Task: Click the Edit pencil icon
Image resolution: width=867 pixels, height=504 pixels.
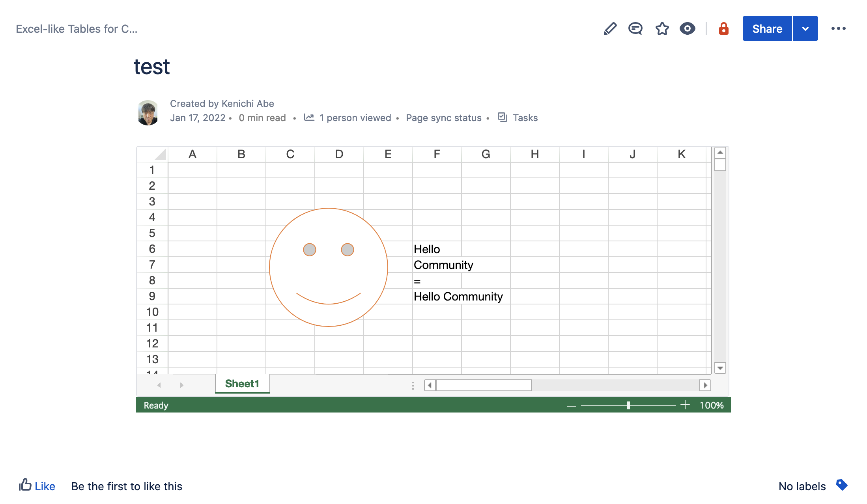Action: (x=610, y=29)
